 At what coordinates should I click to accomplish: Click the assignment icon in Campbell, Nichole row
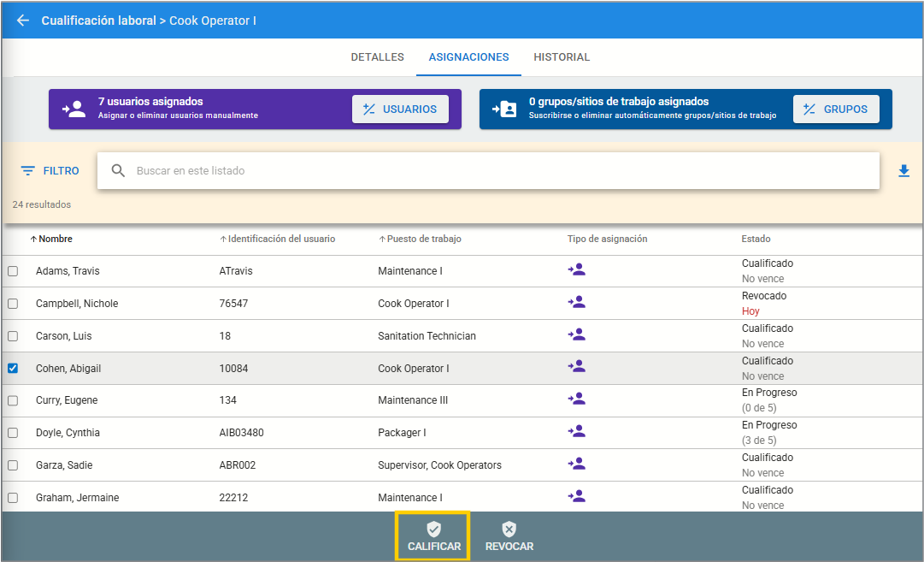click(x=577, y=303)
